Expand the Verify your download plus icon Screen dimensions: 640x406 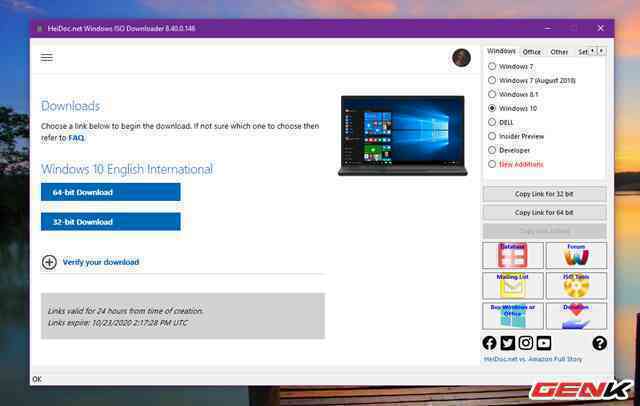click(x=49, y=262)
